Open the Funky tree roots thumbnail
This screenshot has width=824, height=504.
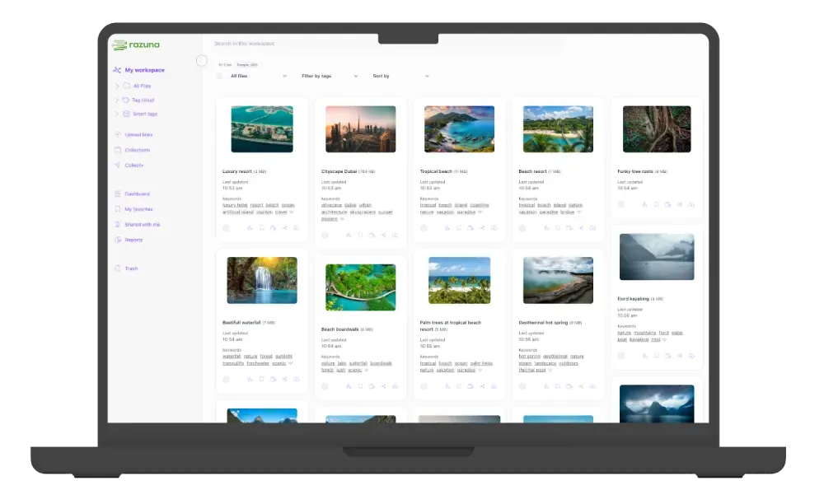pyautogui.click(x=657, y=129)
